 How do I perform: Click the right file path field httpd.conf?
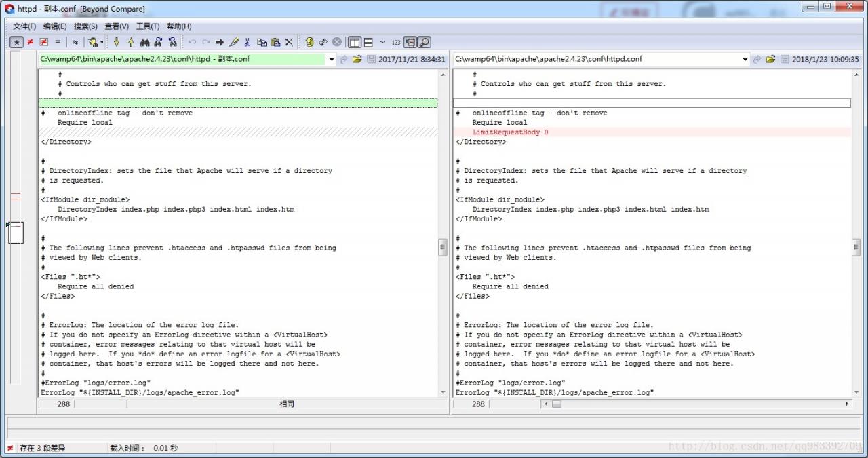point(597,59)
